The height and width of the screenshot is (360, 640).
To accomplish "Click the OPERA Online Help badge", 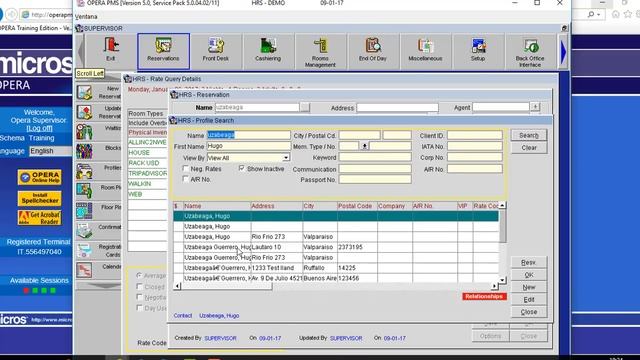I will click(x=40, y=178).
